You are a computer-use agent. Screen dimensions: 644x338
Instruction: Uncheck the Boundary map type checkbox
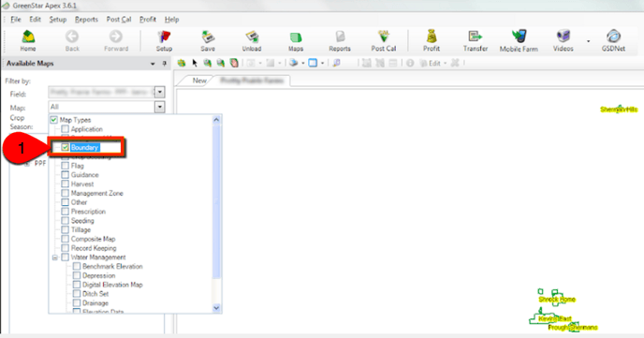tap(65, 147)
